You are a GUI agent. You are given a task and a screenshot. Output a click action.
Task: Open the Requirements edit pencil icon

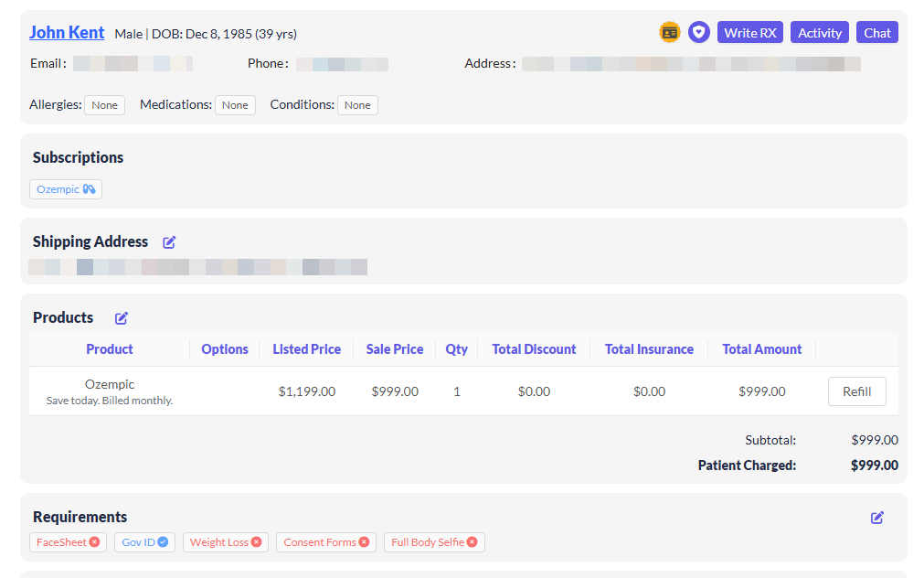(x=876, y=518)
